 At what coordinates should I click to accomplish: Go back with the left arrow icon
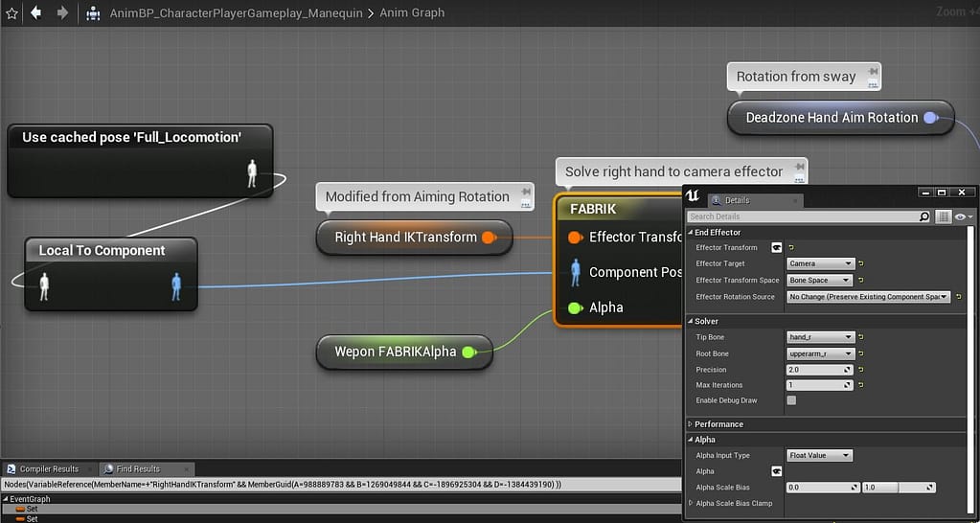coord(35,12)
